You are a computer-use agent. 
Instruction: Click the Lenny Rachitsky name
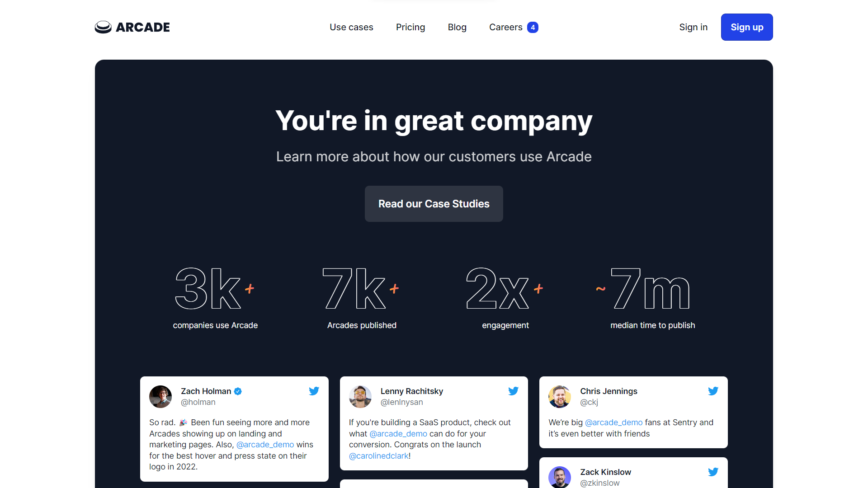411,391
